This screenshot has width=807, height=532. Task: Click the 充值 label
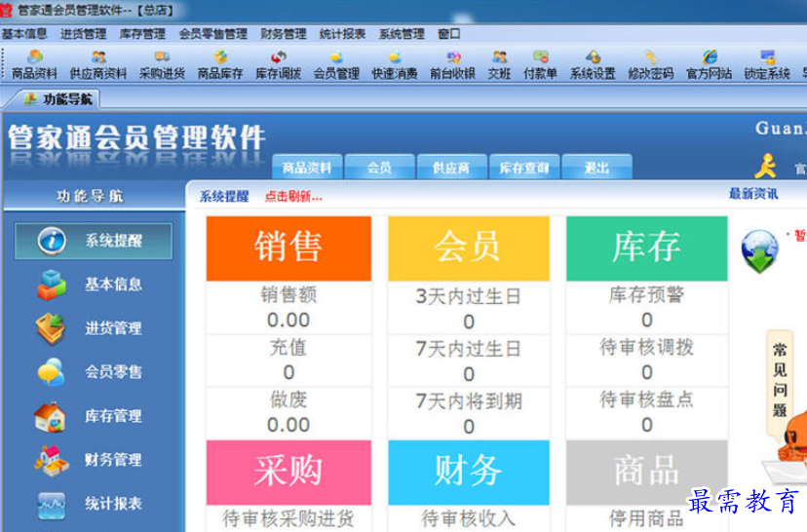click(x=288, y=347)
